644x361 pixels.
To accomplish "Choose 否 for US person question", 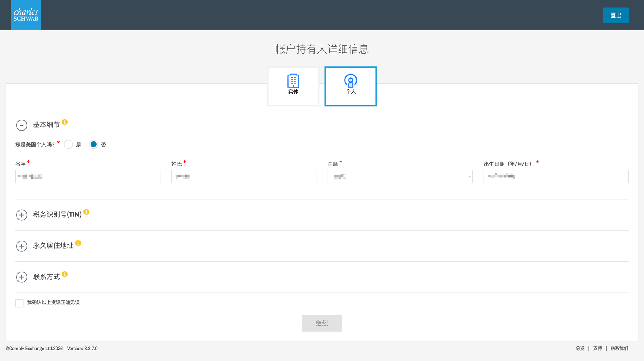I will coord(93,144).
